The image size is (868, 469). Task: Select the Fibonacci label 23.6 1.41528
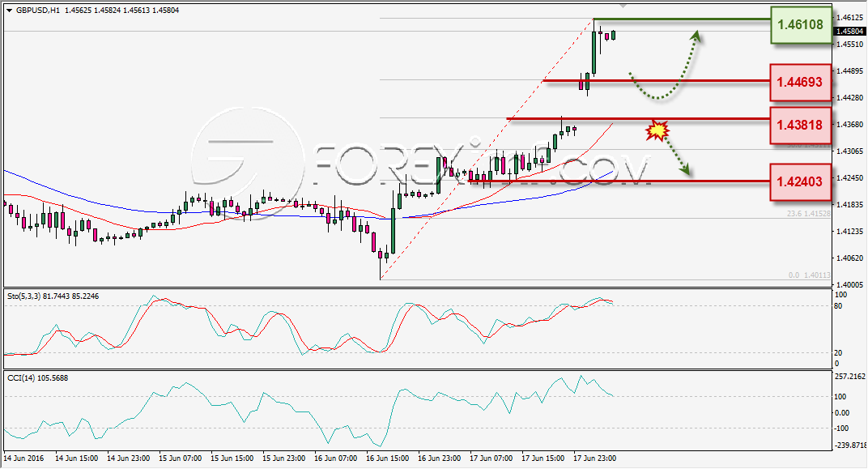809,213
